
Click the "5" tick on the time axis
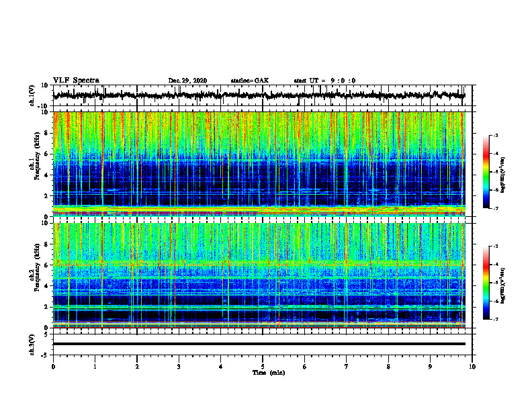coord(263,367)
